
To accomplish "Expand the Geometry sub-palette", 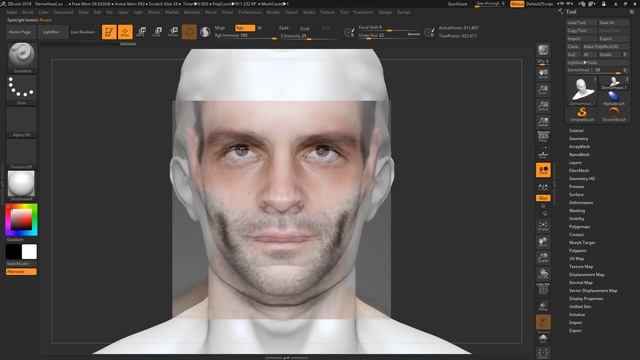I will (x=578, y=139).
